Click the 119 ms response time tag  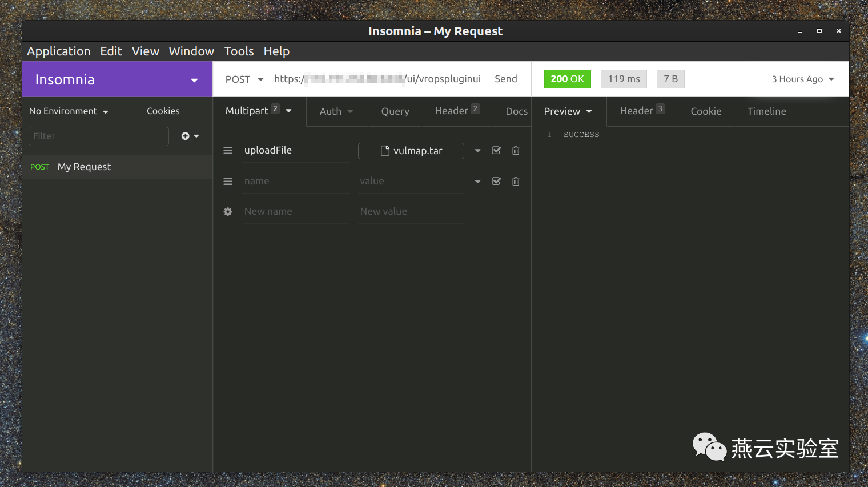click(624, 79)
